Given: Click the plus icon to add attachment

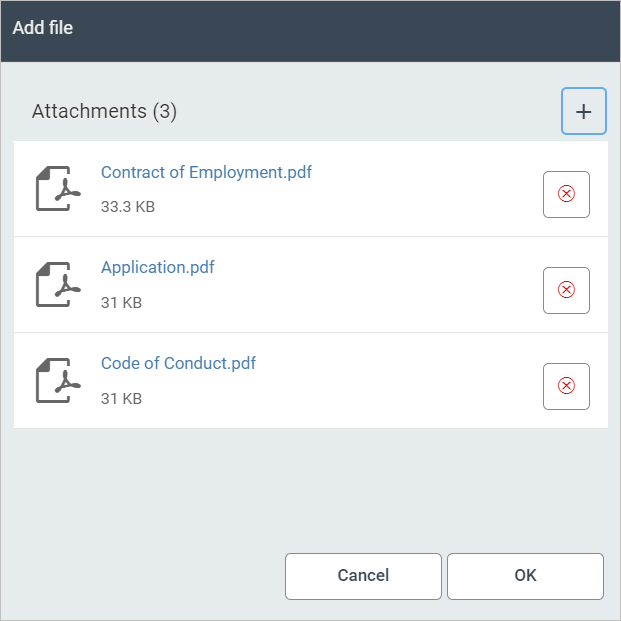Looking at the screenshot, I should (x=584, y=112).
